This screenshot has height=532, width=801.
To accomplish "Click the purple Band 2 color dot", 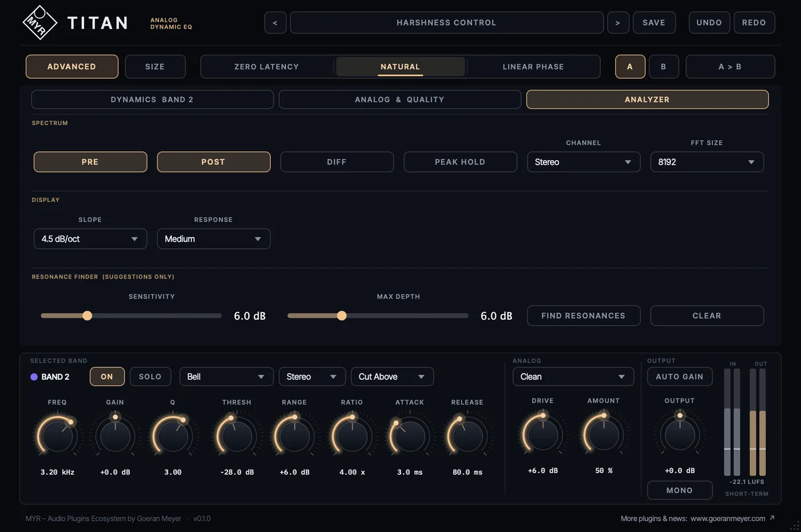I will tap(34, 376).
